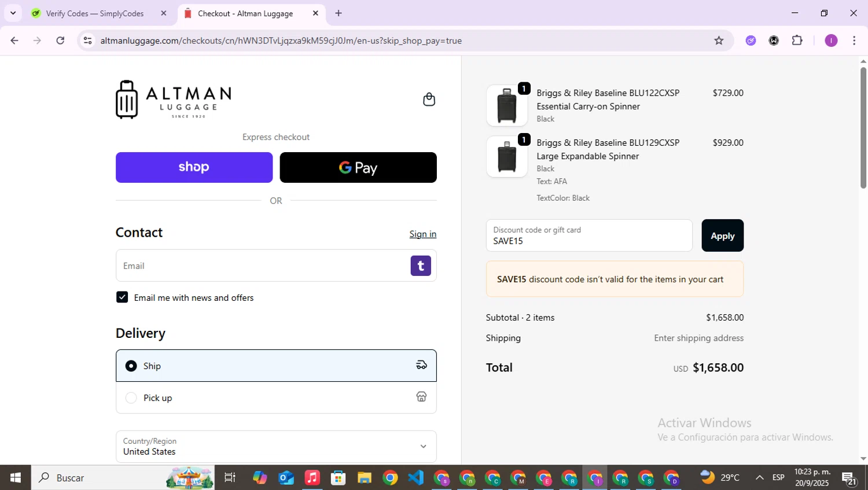Image resolution: width=868 pixels, height=490 pixels.
Task: Open the Extensions puzzle-piece menu
Action: click(x=797, y=40)
